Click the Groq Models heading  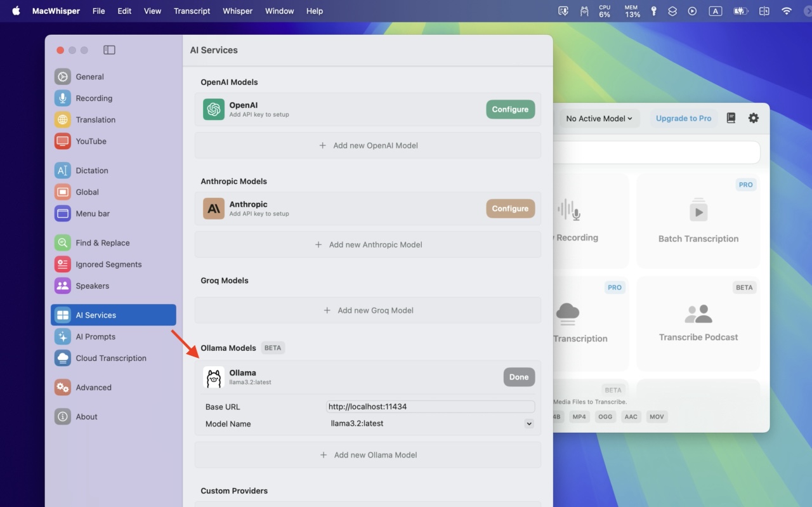coord(225,280)
